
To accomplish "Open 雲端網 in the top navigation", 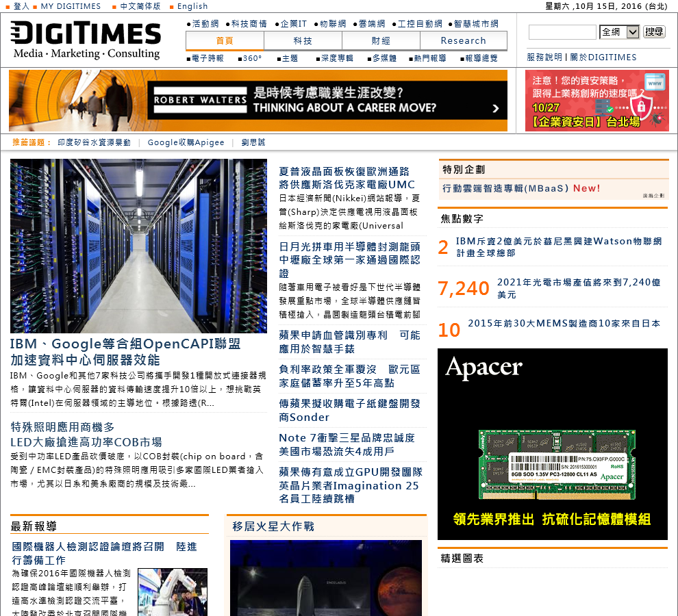I will tap(371, 24).
